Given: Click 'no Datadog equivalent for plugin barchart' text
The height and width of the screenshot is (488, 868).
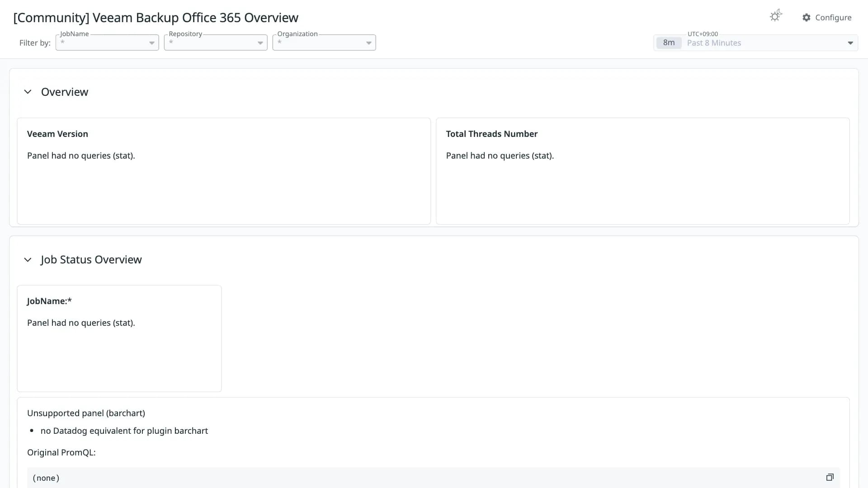Looking at the screenshot, I should tap(124, 431).
